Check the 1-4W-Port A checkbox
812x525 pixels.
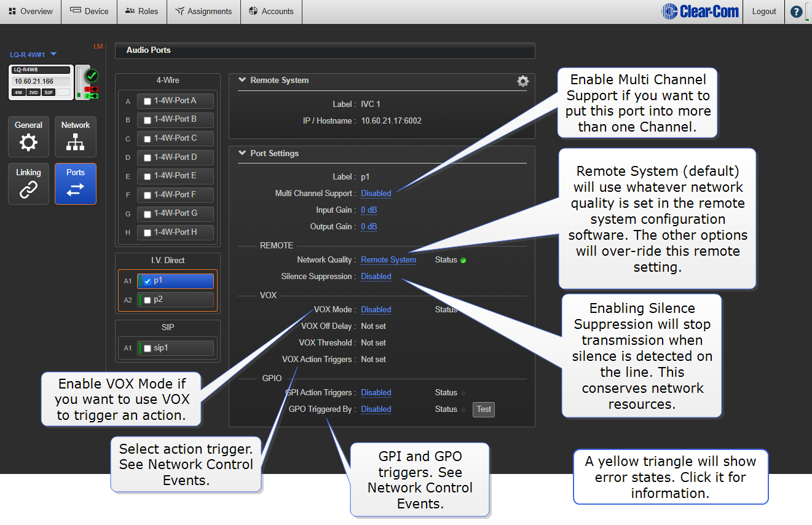tap(148, 101)
